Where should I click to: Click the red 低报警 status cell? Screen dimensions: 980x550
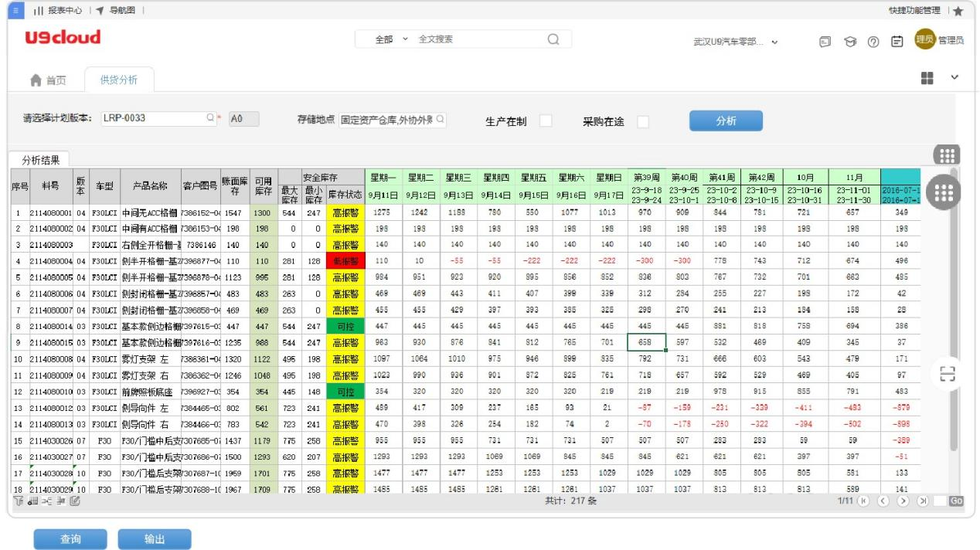click(345, 262)
